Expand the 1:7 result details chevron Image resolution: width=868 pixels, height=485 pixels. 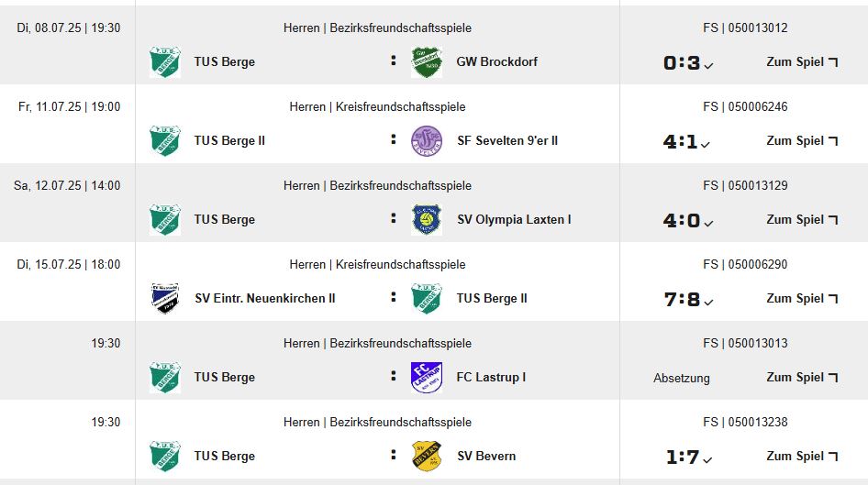pos(707,460)
